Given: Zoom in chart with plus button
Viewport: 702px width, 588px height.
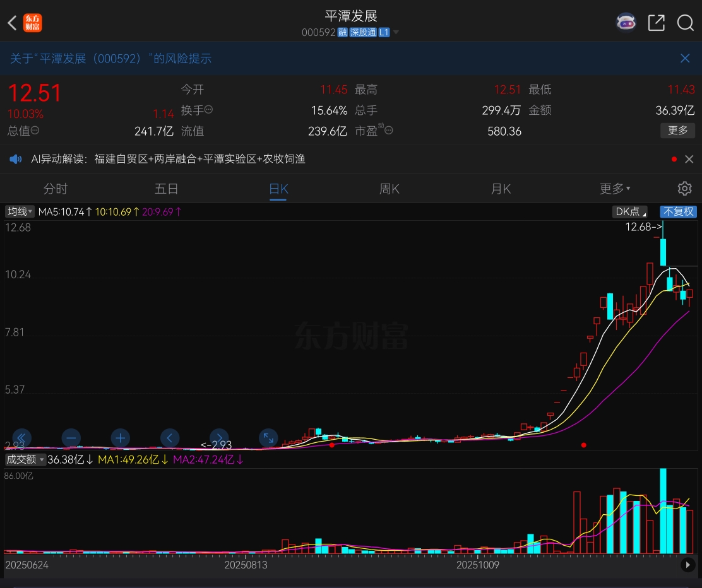Looking at the screenshot, I should [x=121, y=437].
